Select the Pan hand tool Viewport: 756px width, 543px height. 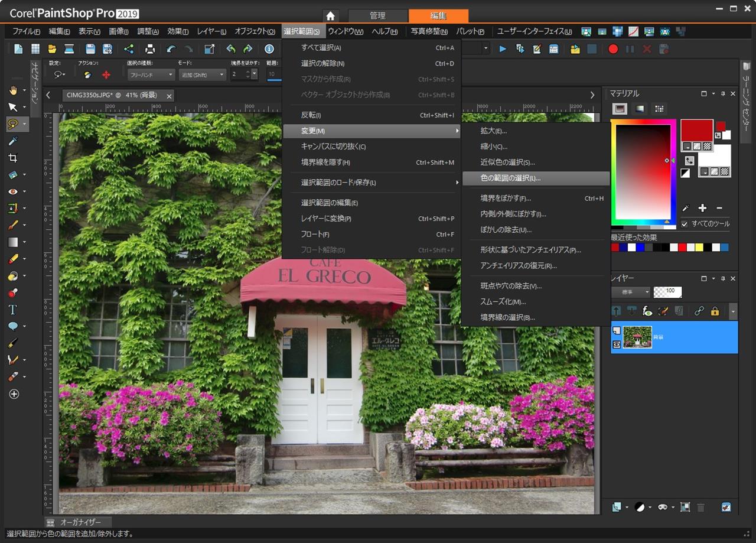[x=12, y=90]
